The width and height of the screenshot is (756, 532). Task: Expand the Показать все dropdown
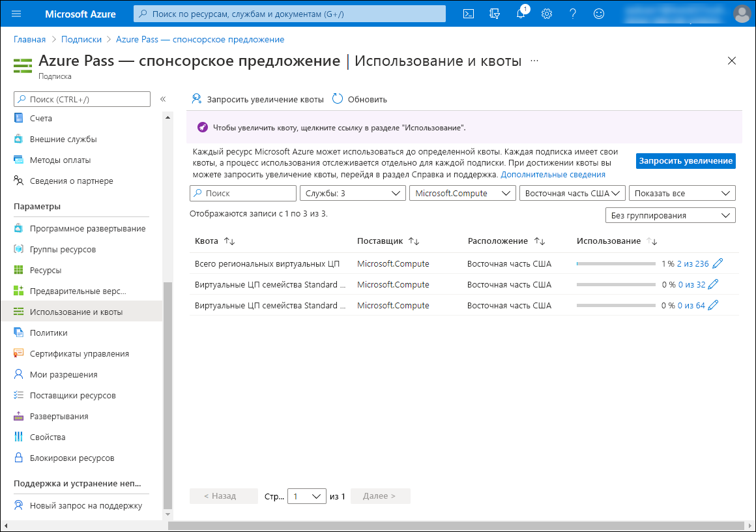[682, 193]
